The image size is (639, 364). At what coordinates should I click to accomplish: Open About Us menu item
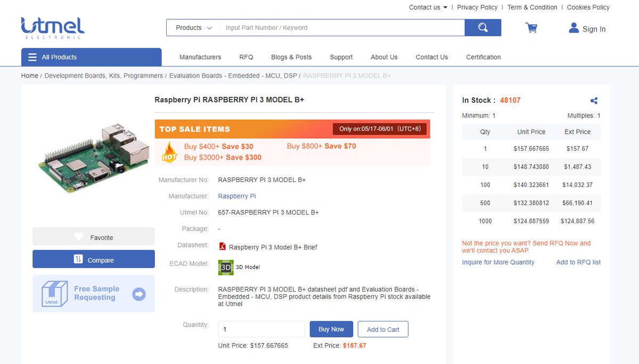[x=384, y=57]
